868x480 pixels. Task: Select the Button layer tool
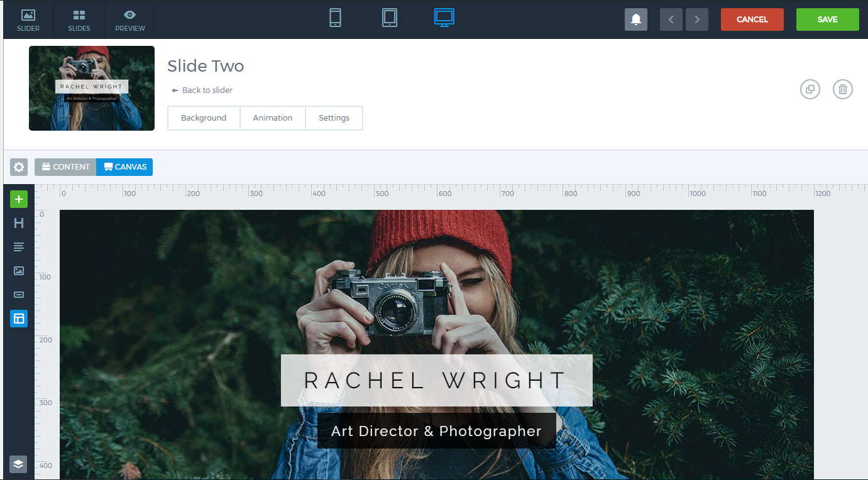pos(19,295)
